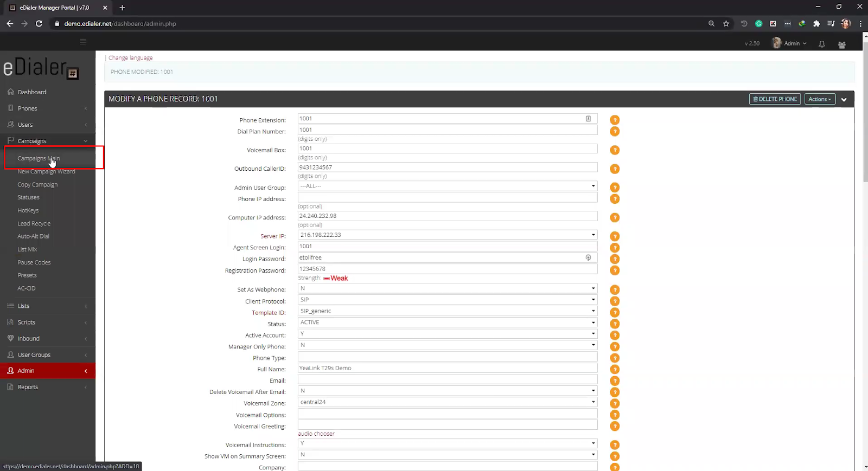Expand Lists sidebar menu

pos(48,306)
